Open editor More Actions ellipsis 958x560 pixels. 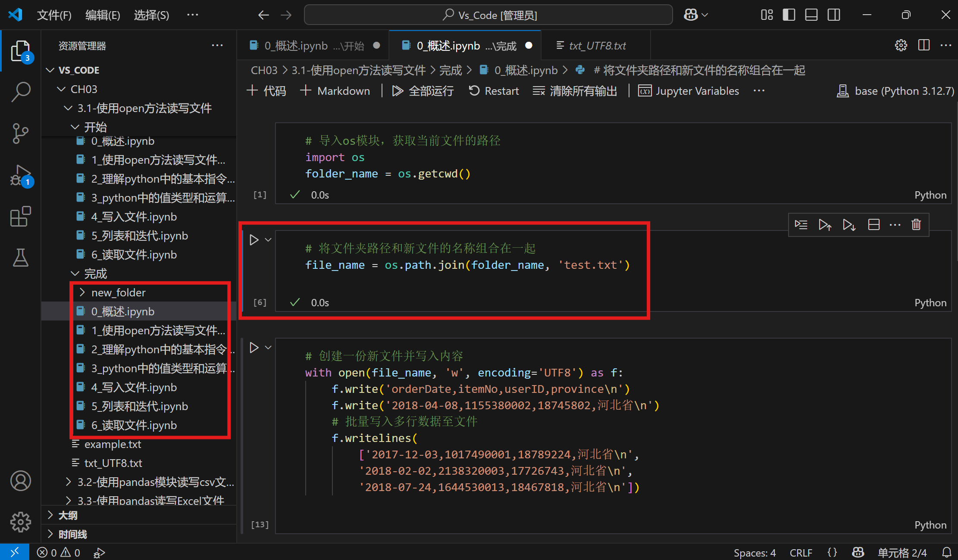click(x=946, y=45)
